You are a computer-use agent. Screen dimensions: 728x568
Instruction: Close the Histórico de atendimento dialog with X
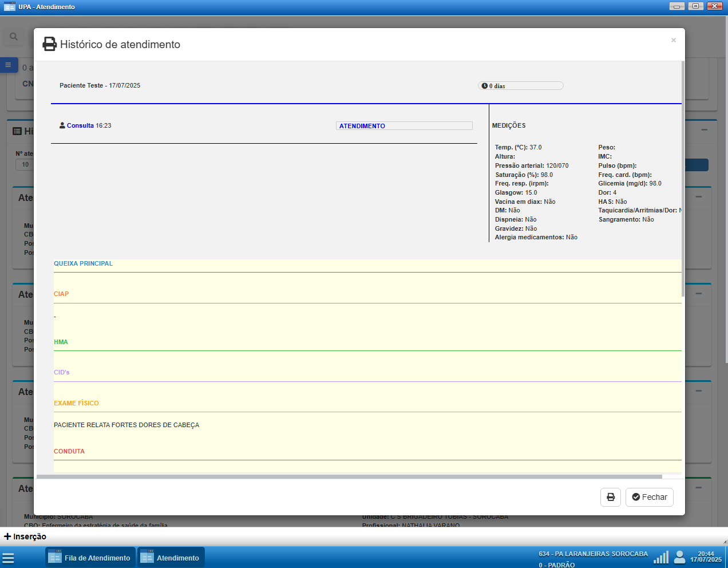[673, 40]
